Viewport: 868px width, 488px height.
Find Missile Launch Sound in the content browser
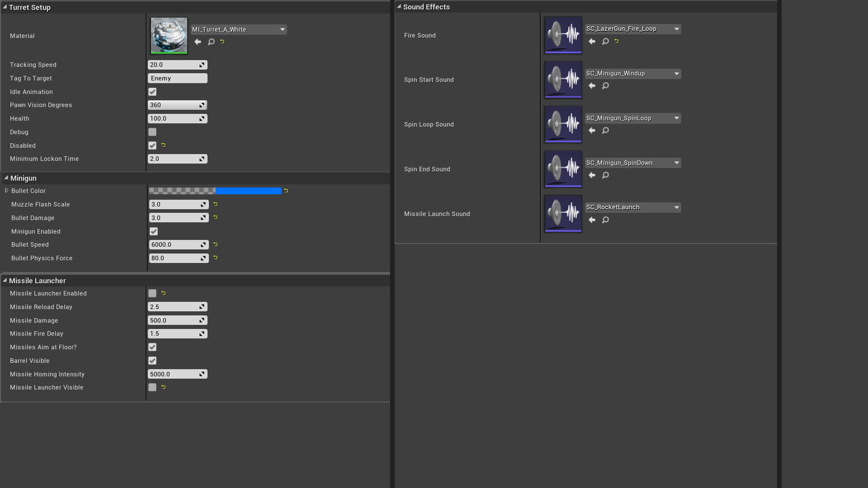pyautogui.click(x=605, y=220)
